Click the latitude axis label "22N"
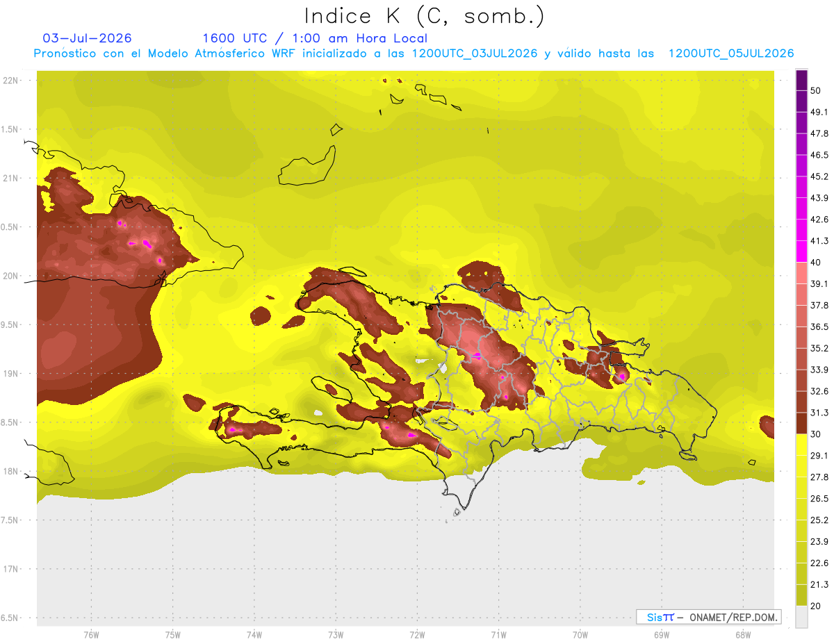 [12, 81]
